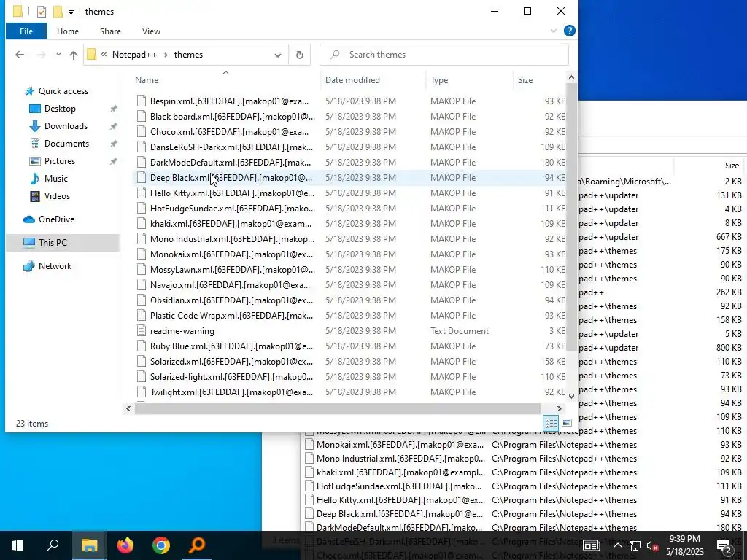Open Google Chrome from taskbar
747x560 pixels.
pos(161,545)
